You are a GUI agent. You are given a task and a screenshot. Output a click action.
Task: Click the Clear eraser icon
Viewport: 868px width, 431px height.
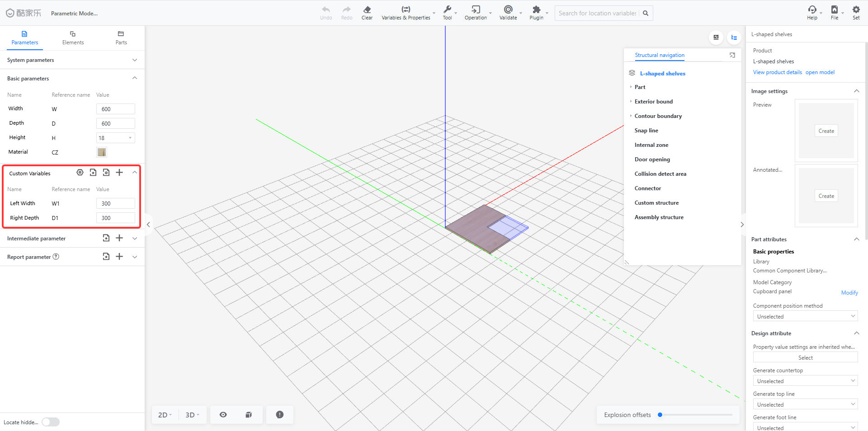367,9
